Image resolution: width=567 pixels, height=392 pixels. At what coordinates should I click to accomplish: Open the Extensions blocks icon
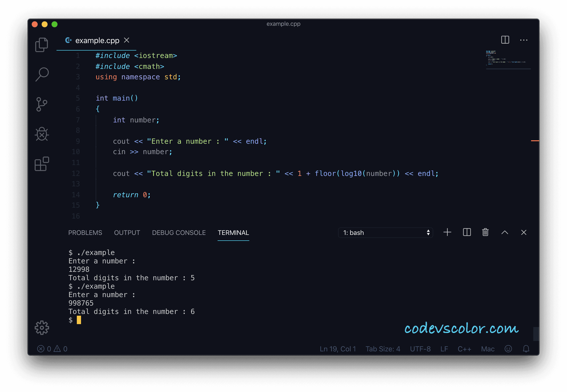coord(42,164)
